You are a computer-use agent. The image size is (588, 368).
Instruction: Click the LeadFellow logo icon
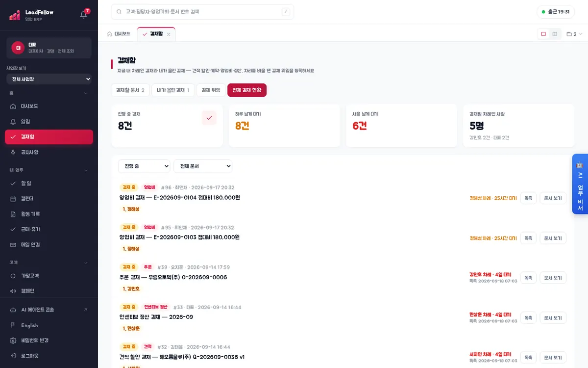tap(15, 15)
